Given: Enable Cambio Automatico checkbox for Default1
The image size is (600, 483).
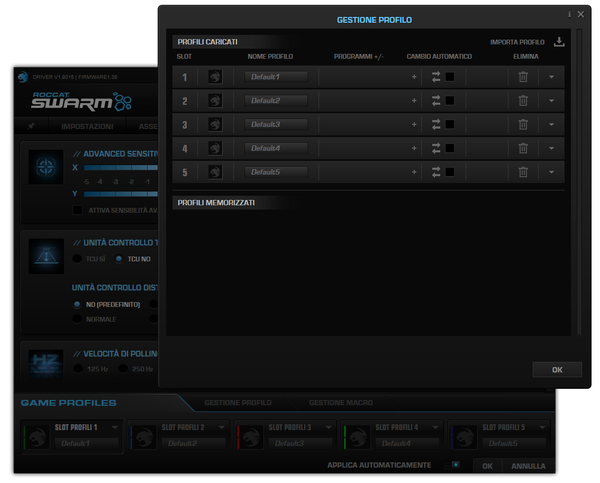Looking at the screenshot, I should (x=450, y=77).
